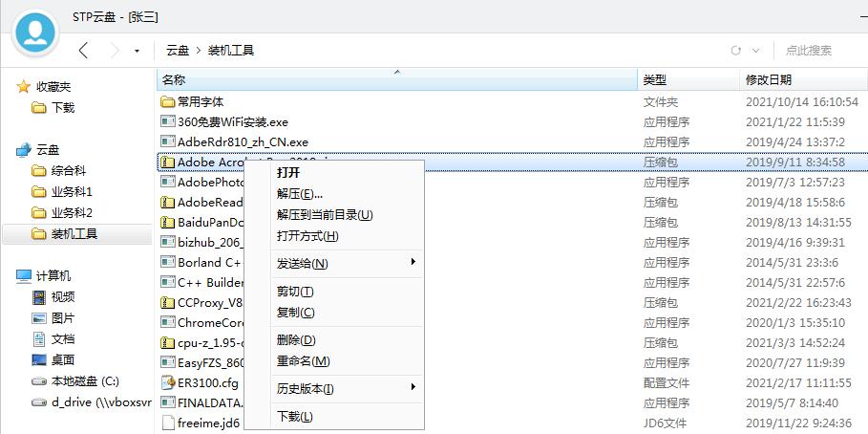The width and height of the screenshot is (868, 434).
Task: Go back with the left arrow
Action: 84,51
